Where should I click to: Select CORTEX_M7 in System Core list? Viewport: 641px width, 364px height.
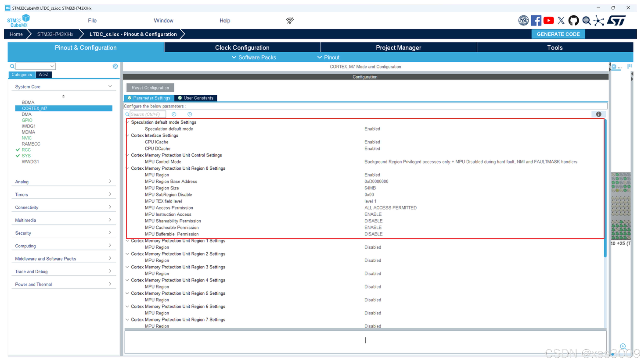tap(35, 108)
